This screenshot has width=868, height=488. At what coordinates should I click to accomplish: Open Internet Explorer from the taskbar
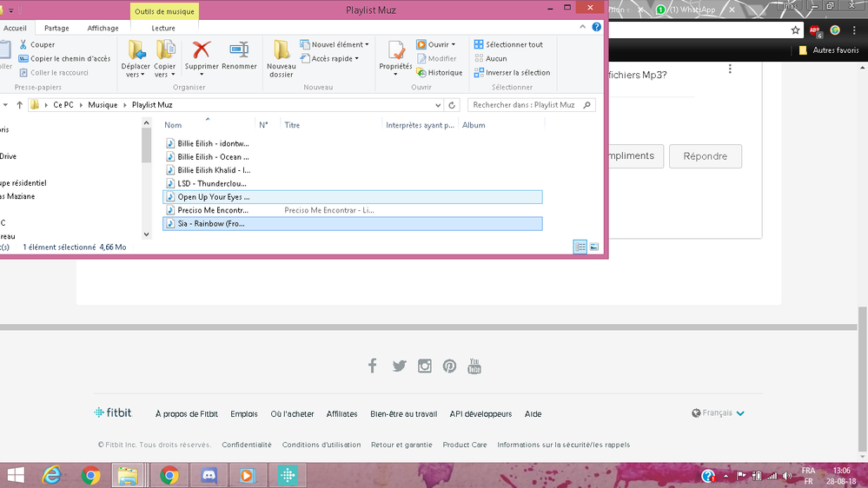(51, 475)
